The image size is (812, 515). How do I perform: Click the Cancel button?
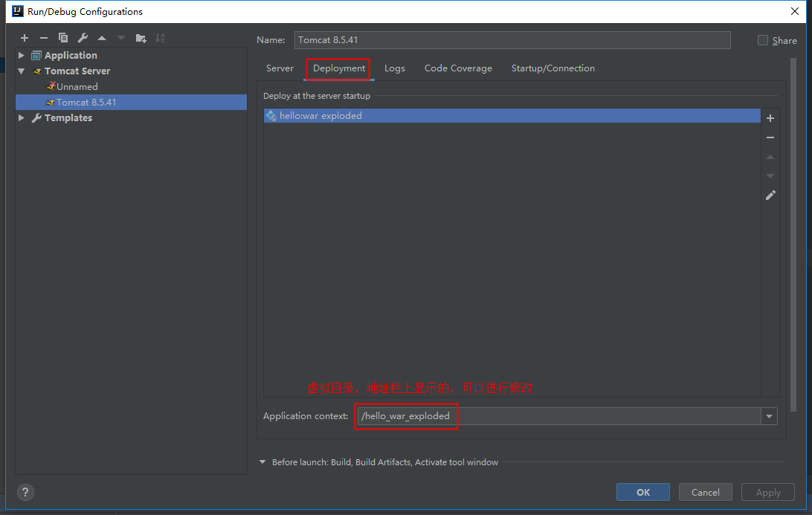706,492
